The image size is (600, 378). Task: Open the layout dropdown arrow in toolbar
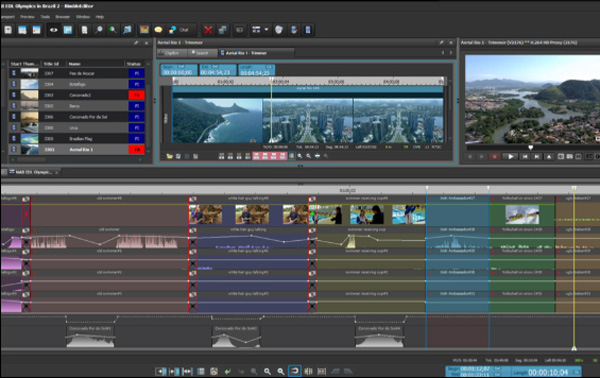266,29
